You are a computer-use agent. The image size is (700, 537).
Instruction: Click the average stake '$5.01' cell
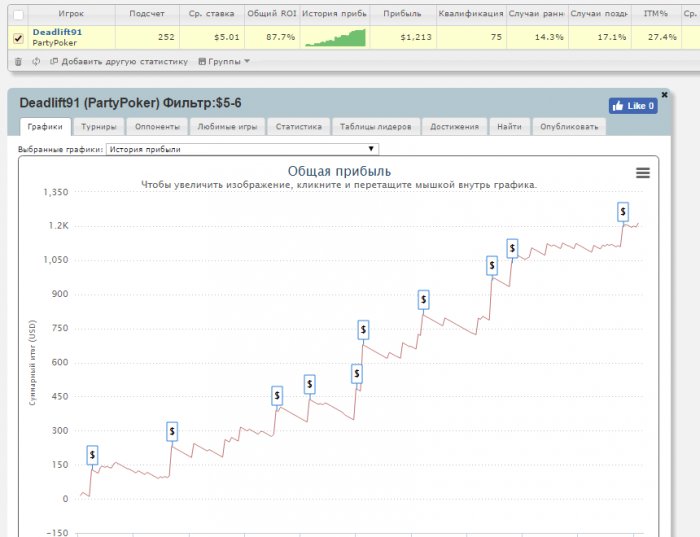point(212,37)
